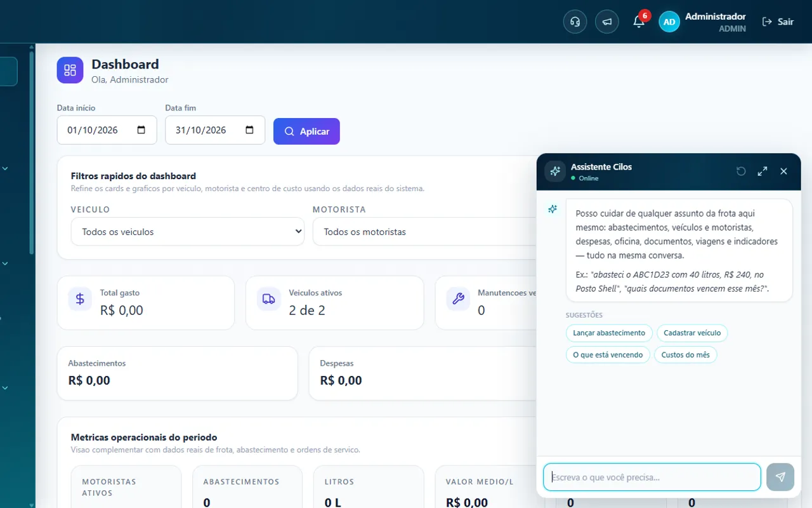812x508 pixels.
Task: Click the MOTORISTAS ATIVOS metric card
Action: point(126,487)
